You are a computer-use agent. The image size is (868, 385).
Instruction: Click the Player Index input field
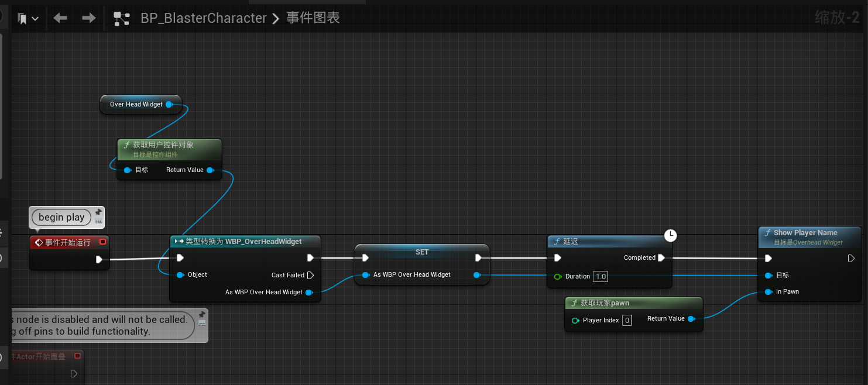tap(627, 320)
